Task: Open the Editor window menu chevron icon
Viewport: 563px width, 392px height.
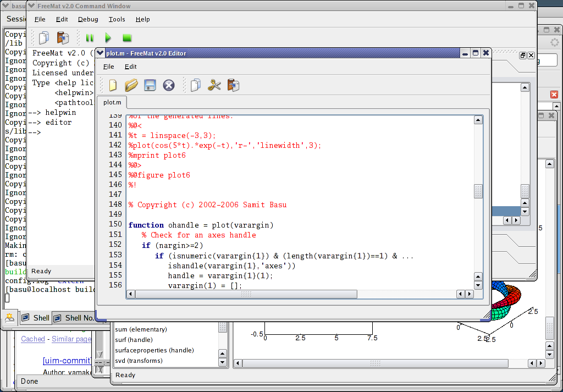Action: tap(100, 53)
